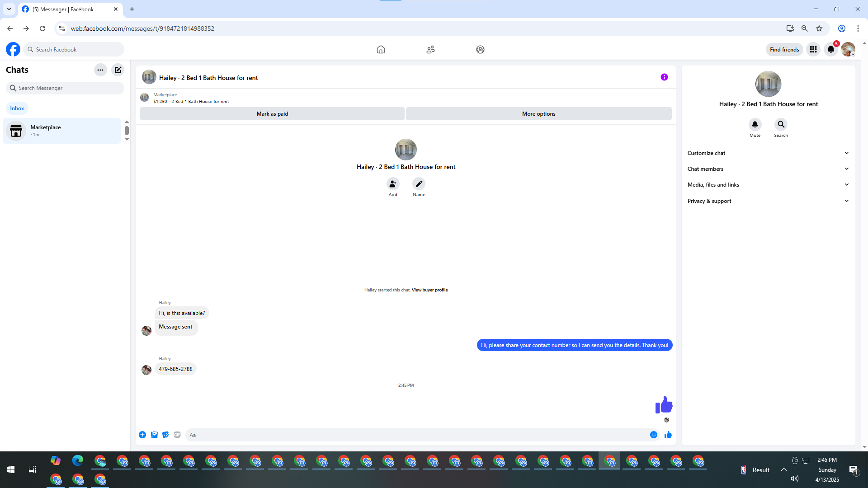Open View buyer profile link
The image size is (868, 488).
coord(429,290)
